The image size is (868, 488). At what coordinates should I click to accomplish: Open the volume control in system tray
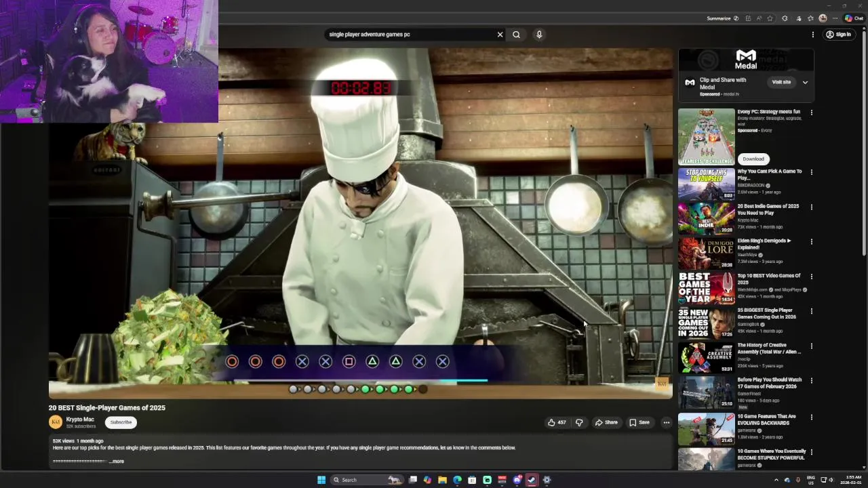(831, 480)
